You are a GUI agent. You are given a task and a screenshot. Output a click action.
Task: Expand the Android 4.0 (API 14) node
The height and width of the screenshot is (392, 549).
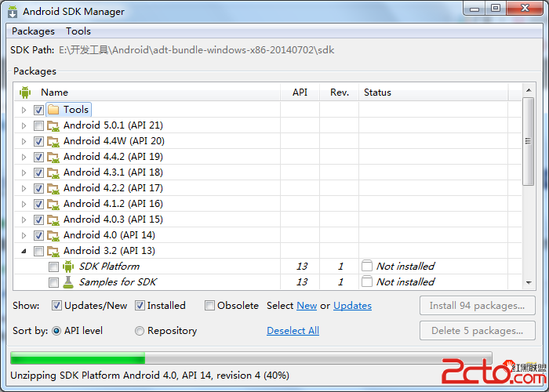[x=24, y=235]
